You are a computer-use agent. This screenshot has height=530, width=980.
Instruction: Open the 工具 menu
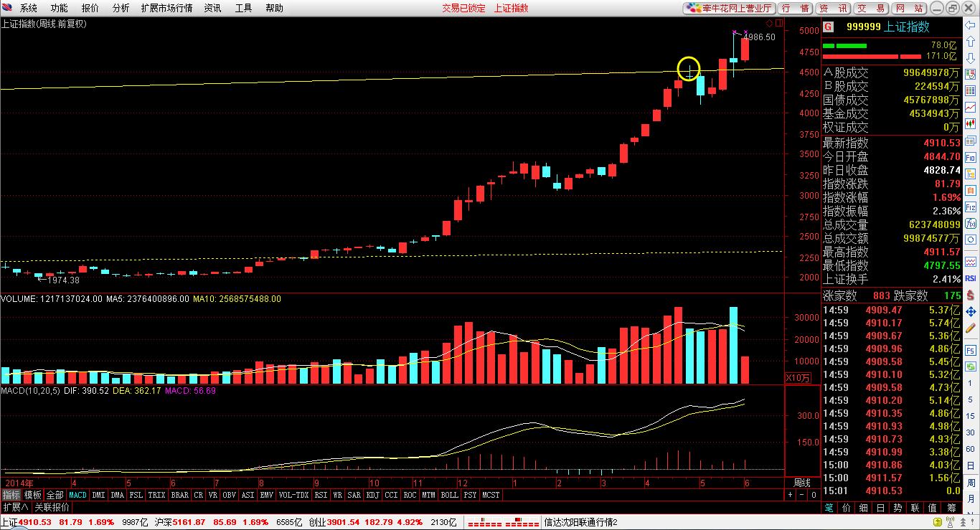244,8
